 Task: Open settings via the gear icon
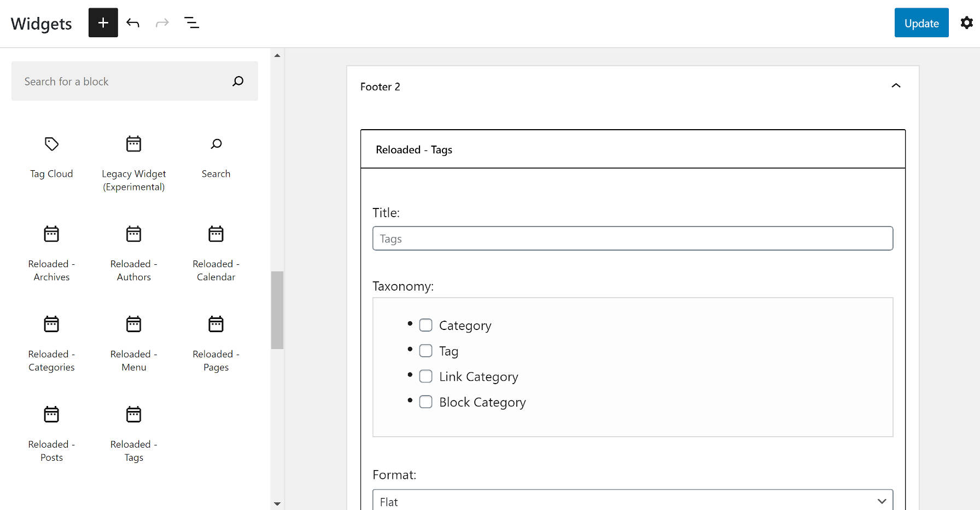[x=966, y=22]
